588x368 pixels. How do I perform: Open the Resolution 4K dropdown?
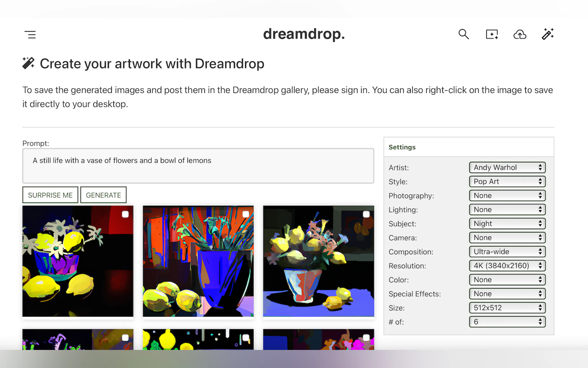[507, 266]
